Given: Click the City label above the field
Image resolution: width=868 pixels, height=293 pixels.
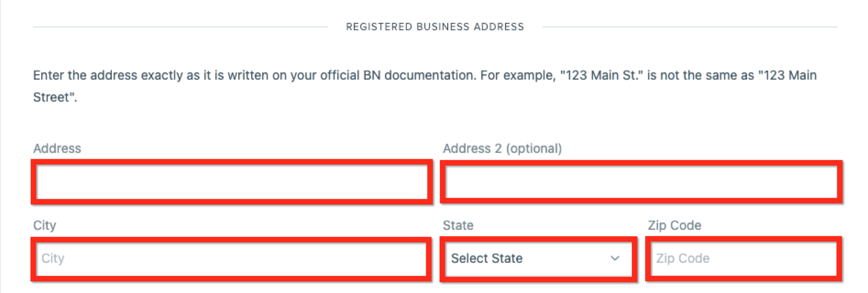Looking at the screenshot, I should [44, 225].
